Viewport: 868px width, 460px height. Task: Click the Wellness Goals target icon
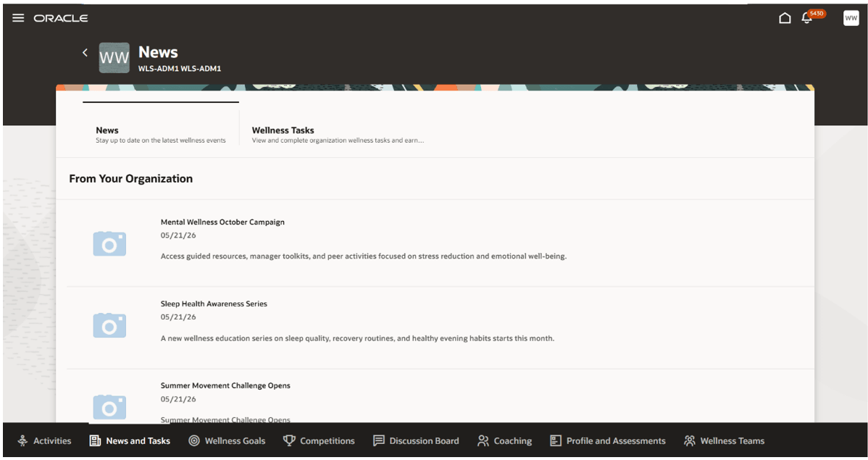tap(194, 440)
